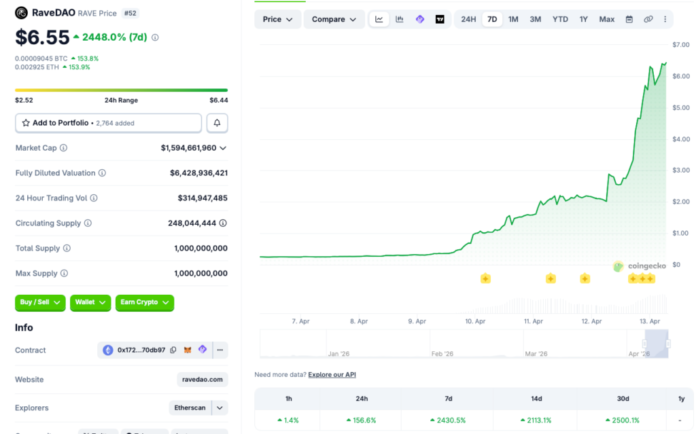The width and height of the screenshot is (696, 434).
Task: Open info tooltip beside 7d percentage change
Action: pos(155,38)
